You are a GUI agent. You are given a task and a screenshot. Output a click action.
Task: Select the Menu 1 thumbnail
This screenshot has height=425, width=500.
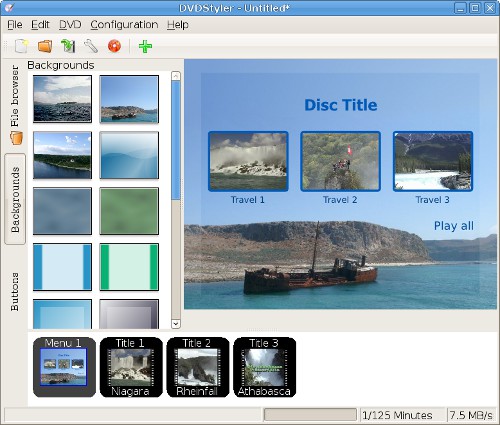click(64, 367)
